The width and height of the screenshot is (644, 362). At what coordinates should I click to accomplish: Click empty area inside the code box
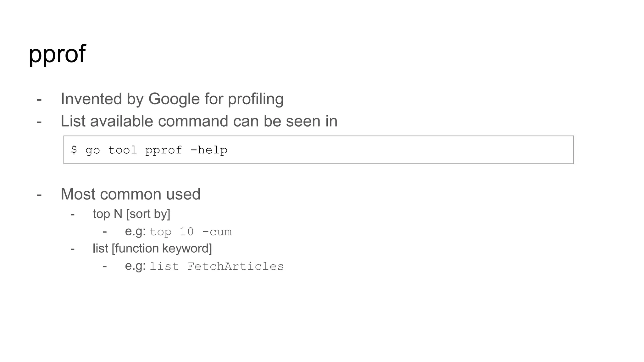point(409,150)
